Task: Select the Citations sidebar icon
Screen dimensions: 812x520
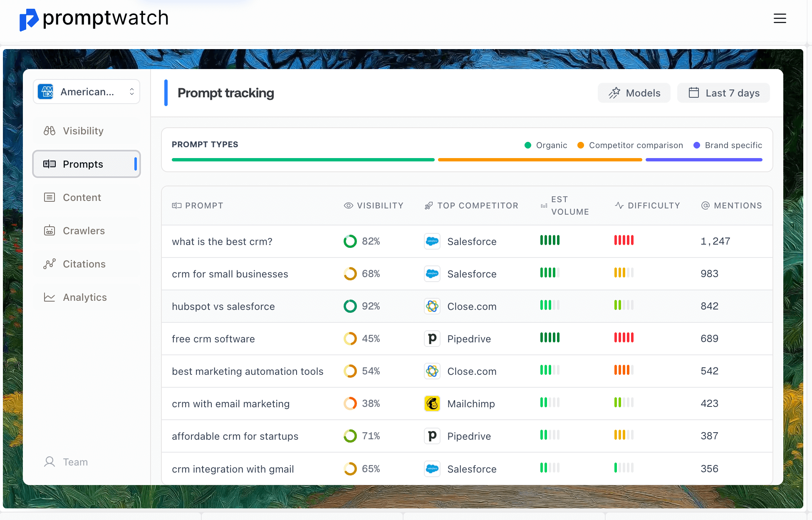Action: click(50, 264)
